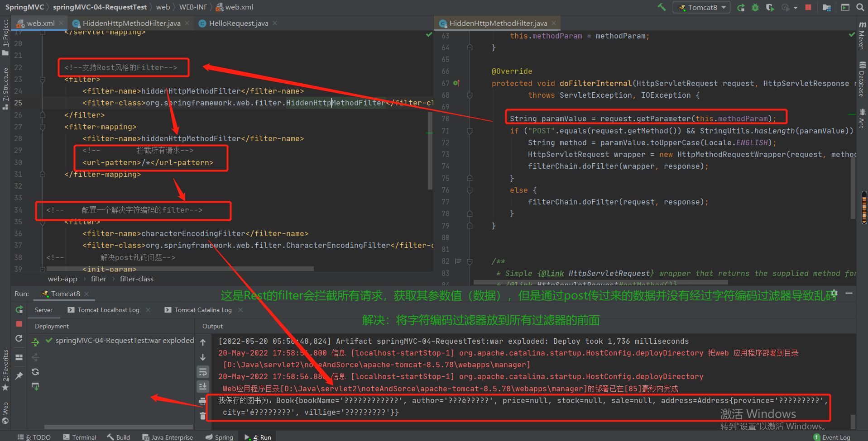
Task: Click the Up arrow in Output toolbar
Action: coord(203,342)
